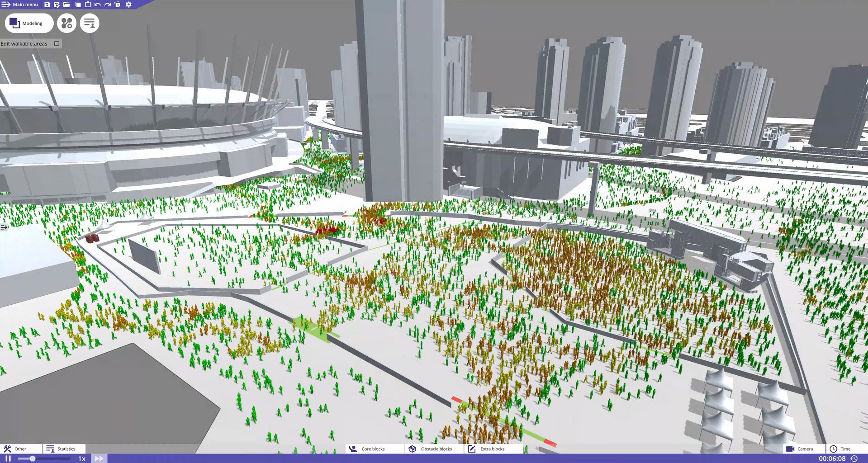This screenshot has width=868, height=463.
Task: Redo the last undone action
Action: pos(108,5)
